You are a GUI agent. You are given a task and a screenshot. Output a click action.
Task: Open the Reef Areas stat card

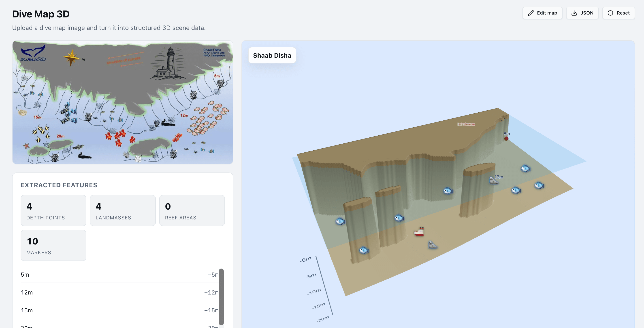click(x=192, y=210)
